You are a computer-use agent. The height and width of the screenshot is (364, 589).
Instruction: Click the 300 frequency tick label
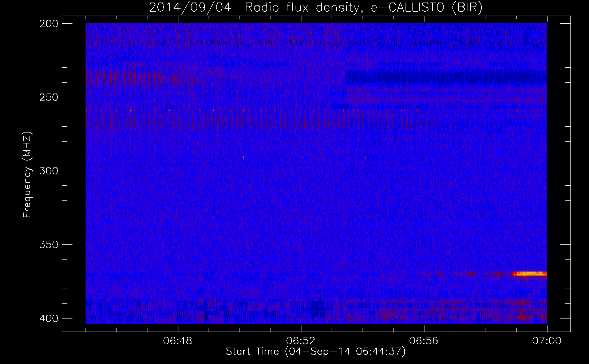[x=48, y=171]
